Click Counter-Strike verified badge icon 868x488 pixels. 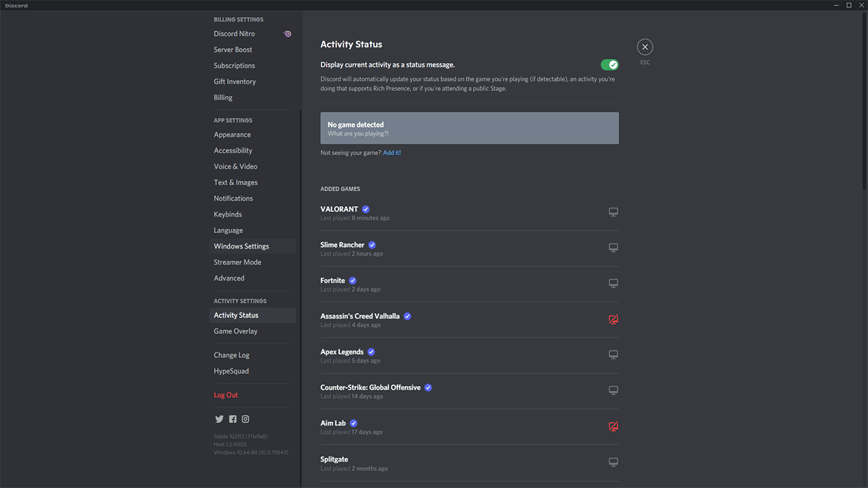428,388
